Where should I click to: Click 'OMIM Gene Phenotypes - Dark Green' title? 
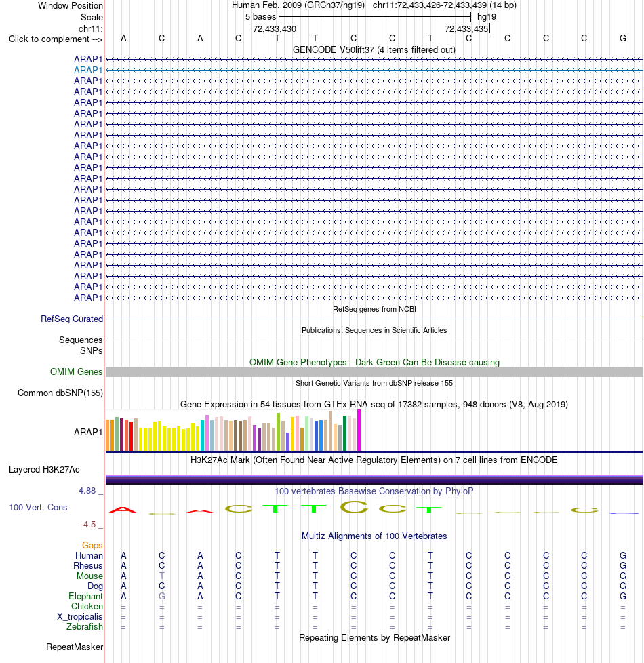point(374,363)
